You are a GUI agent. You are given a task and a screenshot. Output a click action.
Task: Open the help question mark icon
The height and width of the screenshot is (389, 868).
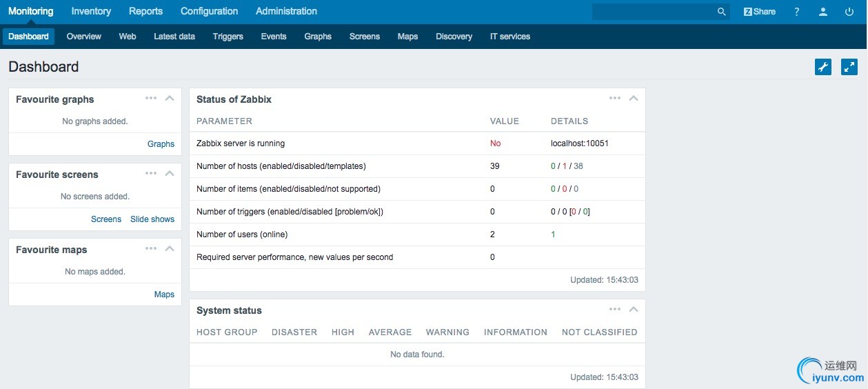(797, 12)
